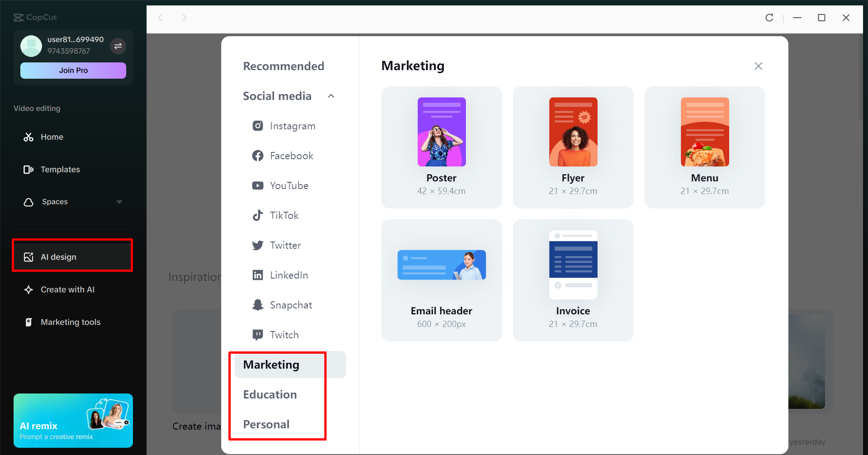868x455 pixels.
Task: Click the Join Pro button
Action: pyautogui.click(x=73, y=71)
